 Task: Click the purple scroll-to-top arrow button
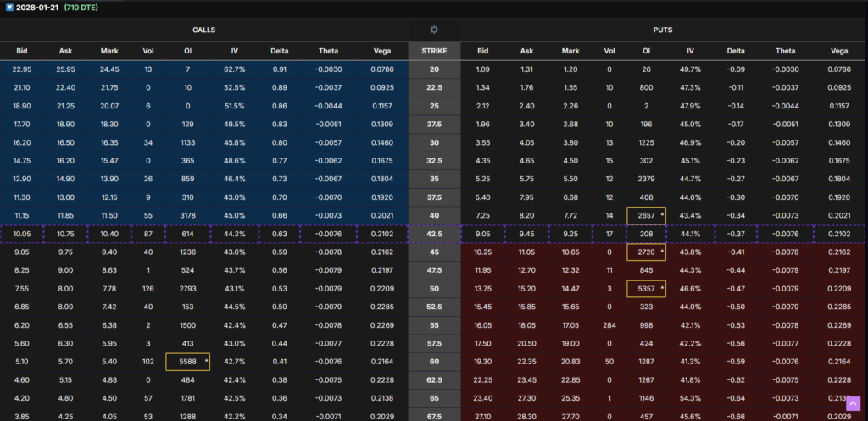(x=853, y=404)
